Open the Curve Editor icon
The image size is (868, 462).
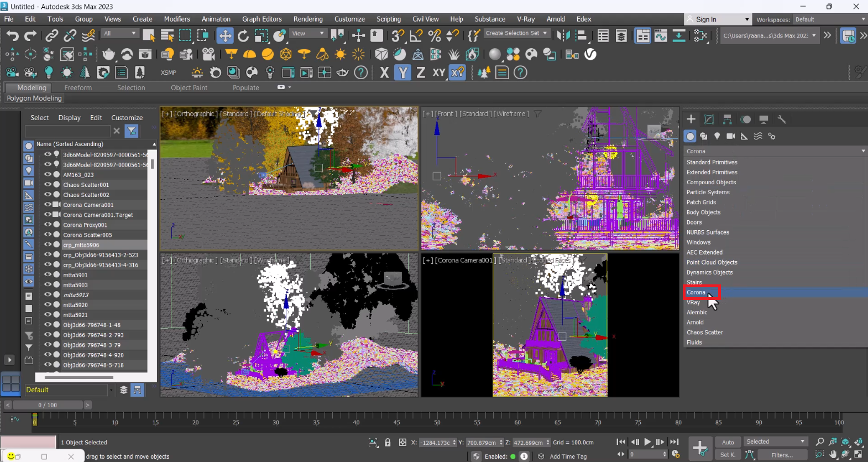[x=661, y=36]
